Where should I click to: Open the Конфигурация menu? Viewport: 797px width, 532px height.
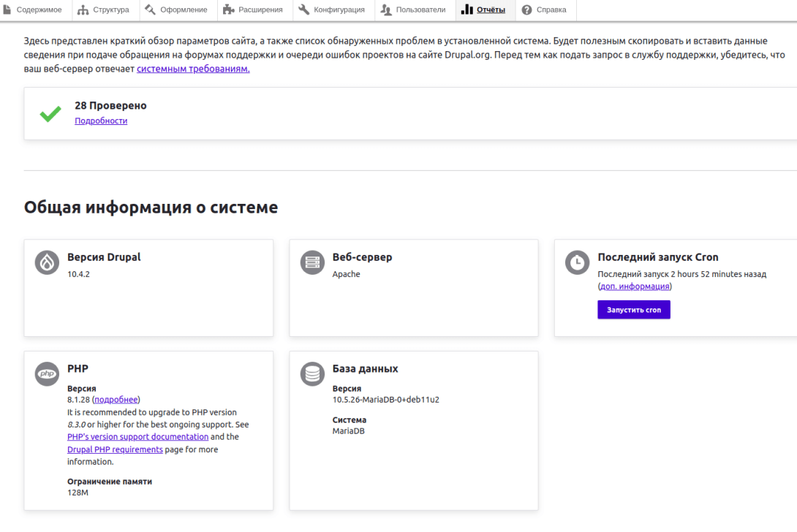pos(333,9)
